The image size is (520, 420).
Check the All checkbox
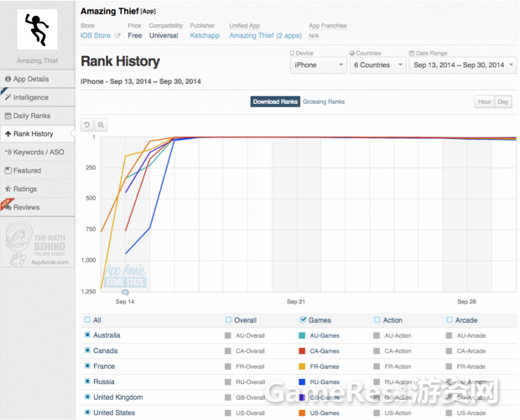87,320
